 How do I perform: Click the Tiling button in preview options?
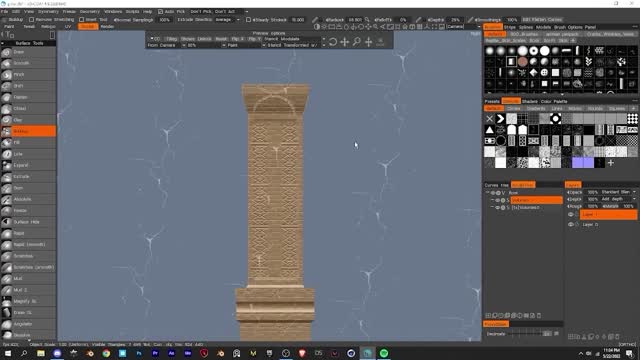(172, 39)
